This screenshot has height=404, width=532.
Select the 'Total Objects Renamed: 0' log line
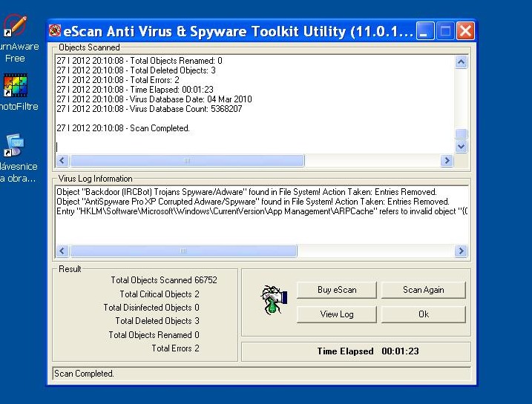pos(139,61)
